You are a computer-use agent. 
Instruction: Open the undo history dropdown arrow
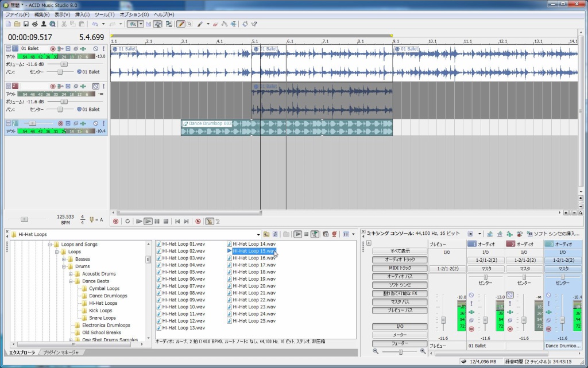(103, 24)
